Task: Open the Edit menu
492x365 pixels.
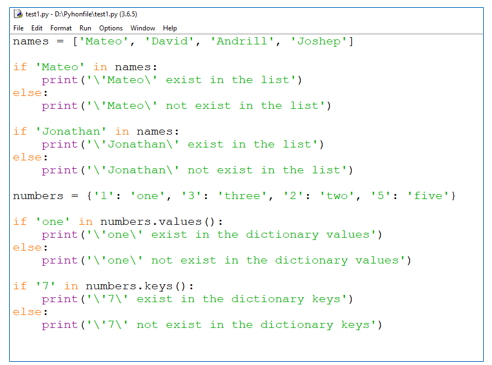Action: pyautogui.click(x=37, y=28)
